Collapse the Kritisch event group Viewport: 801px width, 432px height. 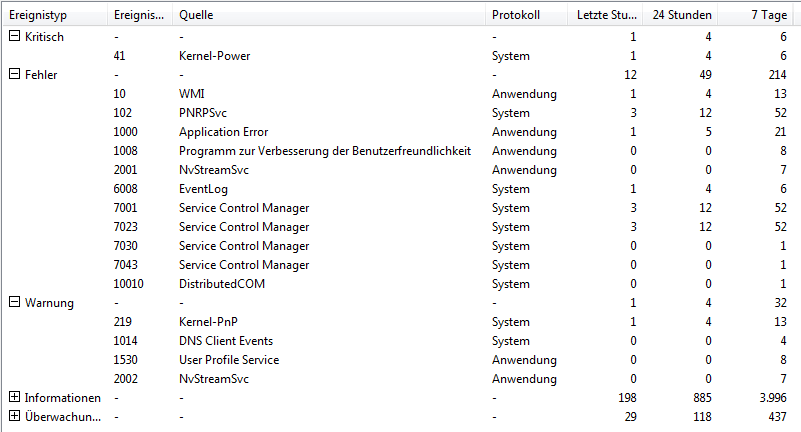coord(14,36)
